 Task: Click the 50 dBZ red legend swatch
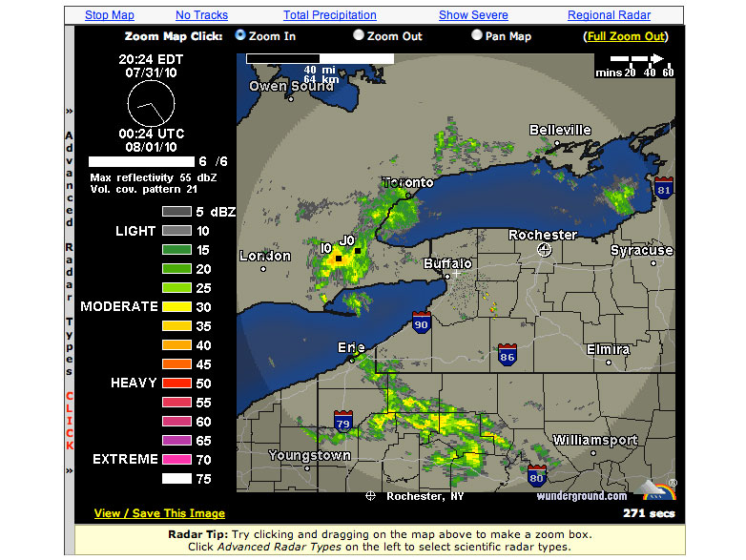click(x=177, y=384)
